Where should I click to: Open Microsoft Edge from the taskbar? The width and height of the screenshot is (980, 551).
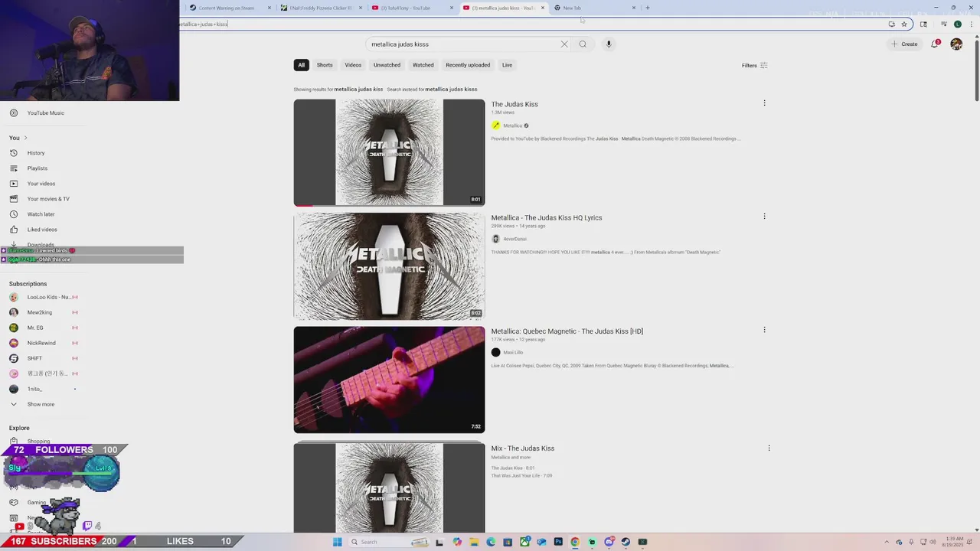[491, 542]
